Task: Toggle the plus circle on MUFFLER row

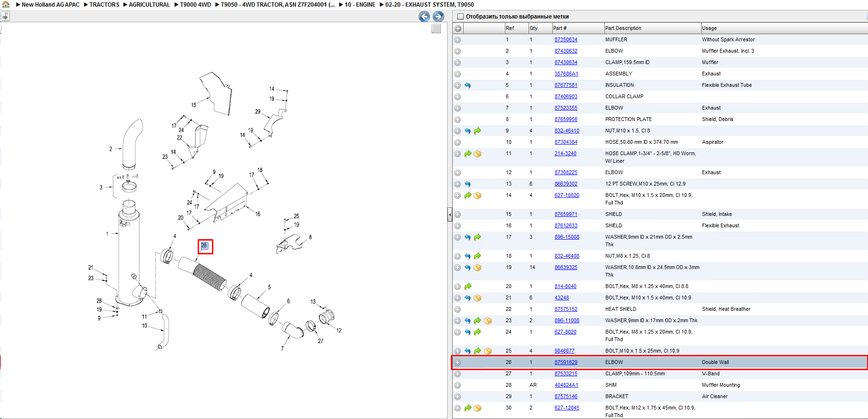Action: click(x=457, y=40)
